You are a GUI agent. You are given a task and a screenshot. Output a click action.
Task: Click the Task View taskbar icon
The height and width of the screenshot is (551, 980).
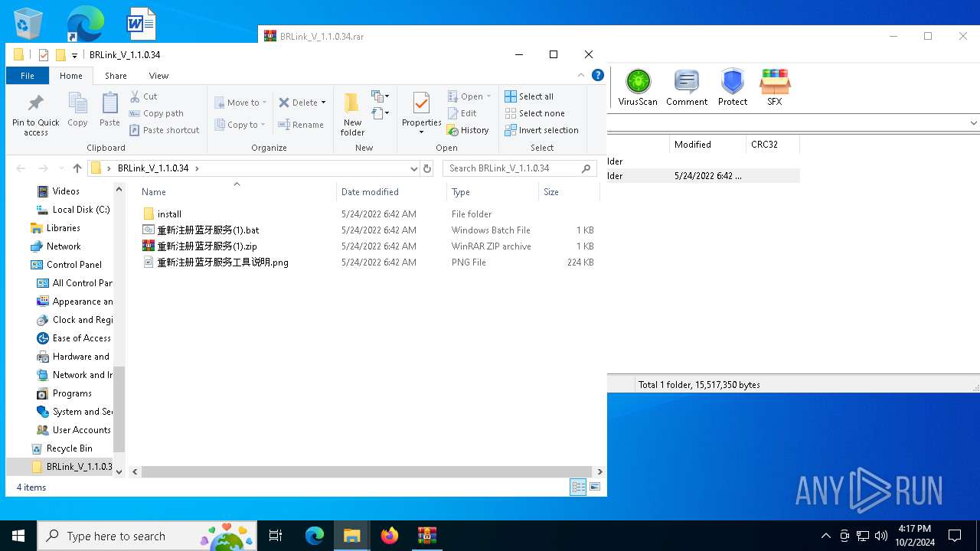(x=276, y=536)
